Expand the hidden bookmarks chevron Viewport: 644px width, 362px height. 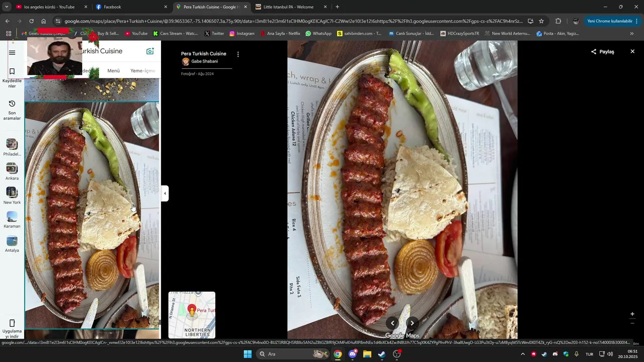tap(632, 34)
